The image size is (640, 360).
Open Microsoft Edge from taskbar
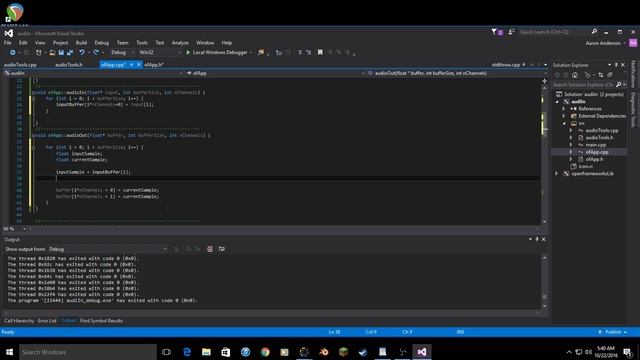187,352
